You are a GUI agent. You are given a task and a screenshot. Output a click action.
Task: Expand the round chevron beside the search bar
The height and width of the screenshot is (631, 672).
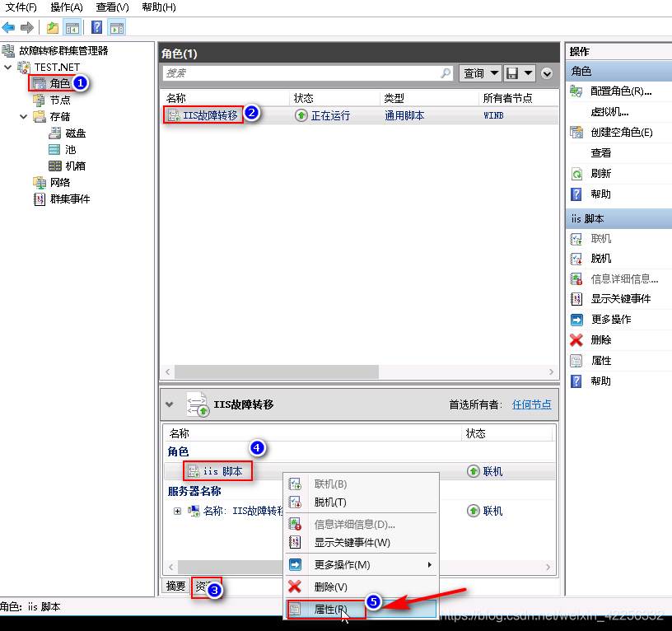(547, 74)
